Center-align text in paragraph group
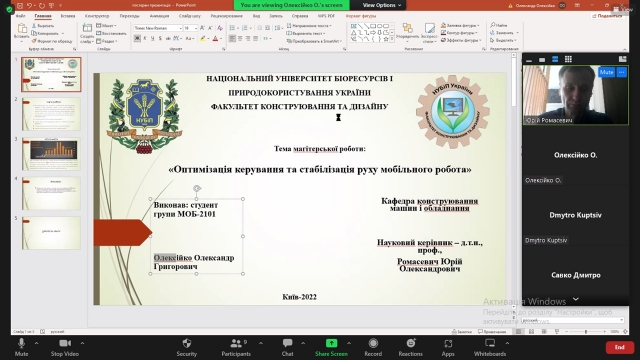The image size is (640, 360). 240,38
